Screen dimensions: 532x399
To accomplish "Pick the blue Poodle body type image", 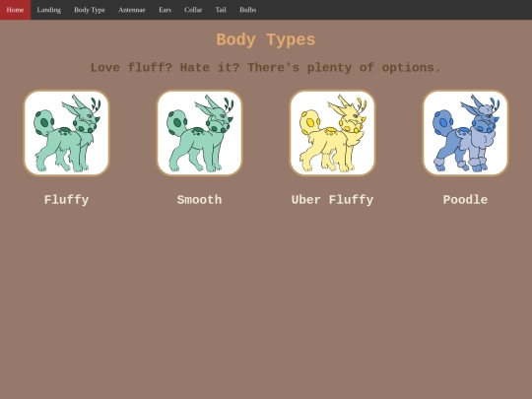I will (x=465, y=133).
